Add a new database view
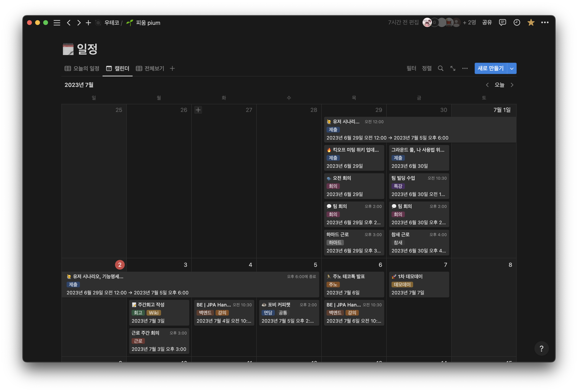 pos(172,68)
